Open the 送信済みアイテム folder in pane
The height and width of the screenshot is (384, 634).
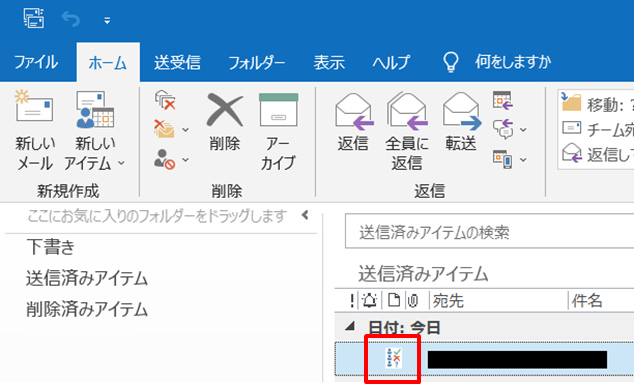[87, 279]
